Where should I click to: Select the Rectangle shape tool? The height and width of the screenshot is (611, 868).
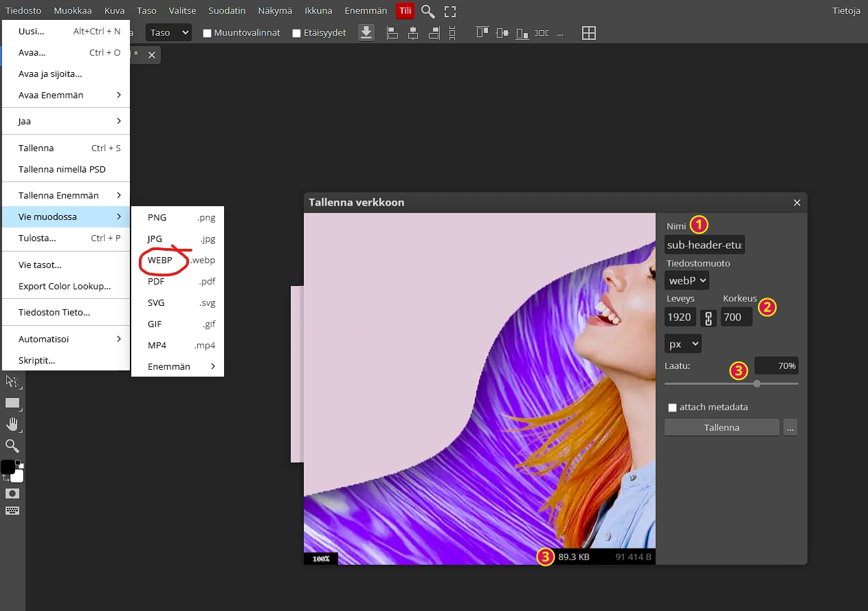tap(12, 403)
